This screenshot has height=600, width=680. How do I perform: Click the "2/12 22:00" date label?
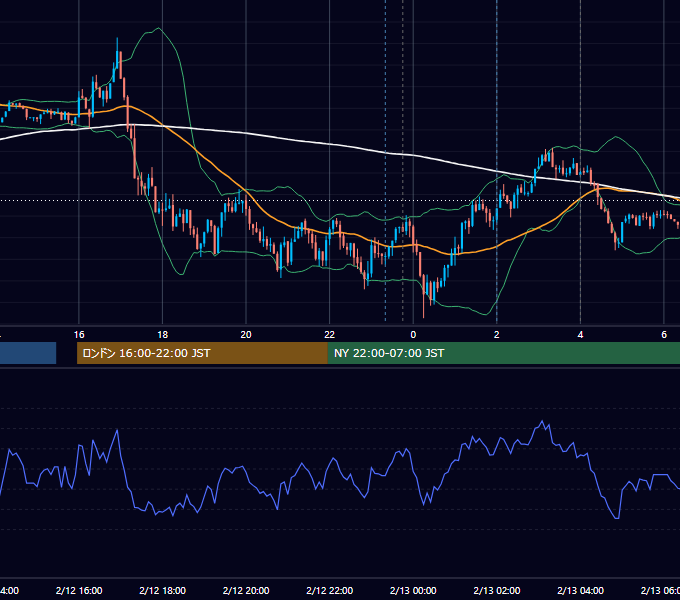pyautogui.click(x=330, y=590)
